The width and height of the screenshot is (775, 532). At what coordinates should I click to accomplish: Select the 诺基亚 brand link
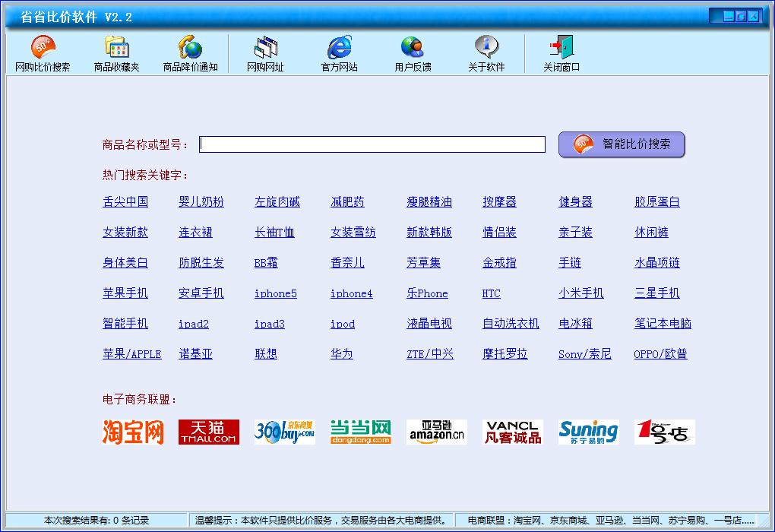(196, 354)
